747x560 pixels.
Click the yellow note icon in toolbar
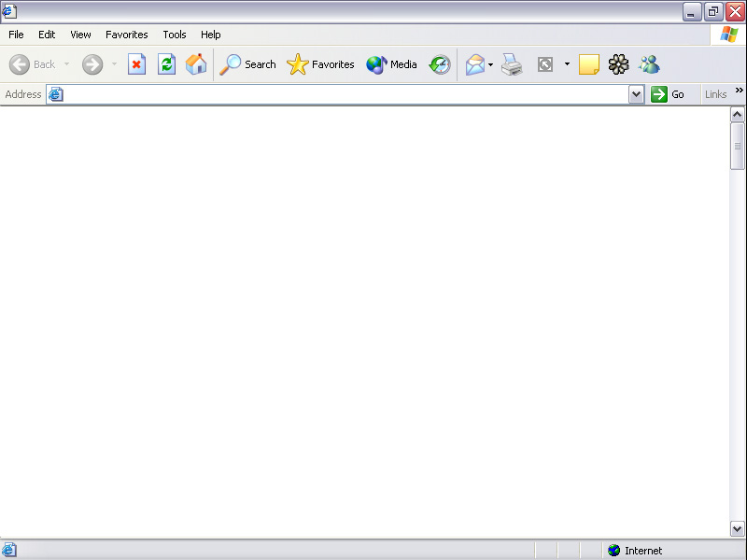pos(589,64)
